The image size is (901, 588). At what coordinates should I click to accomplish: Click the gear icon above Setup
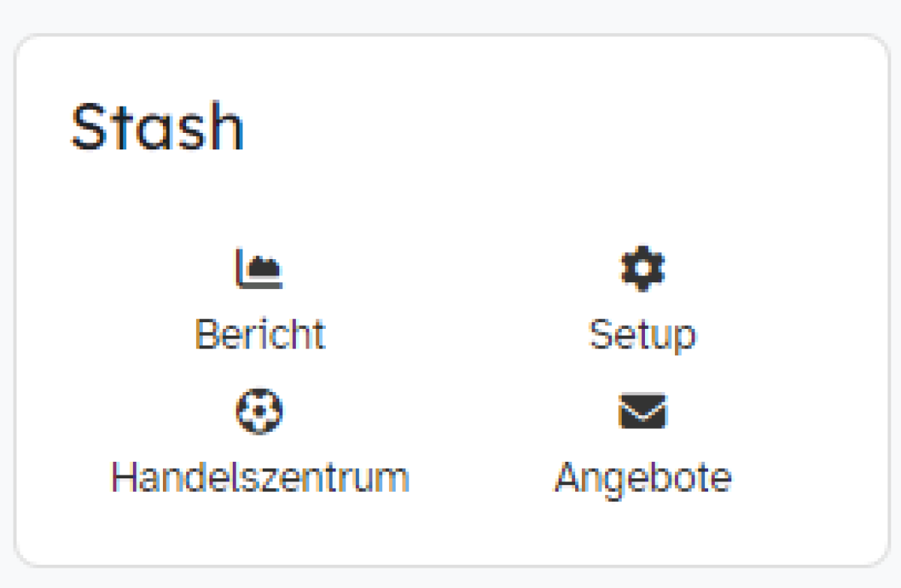[643, 268]
